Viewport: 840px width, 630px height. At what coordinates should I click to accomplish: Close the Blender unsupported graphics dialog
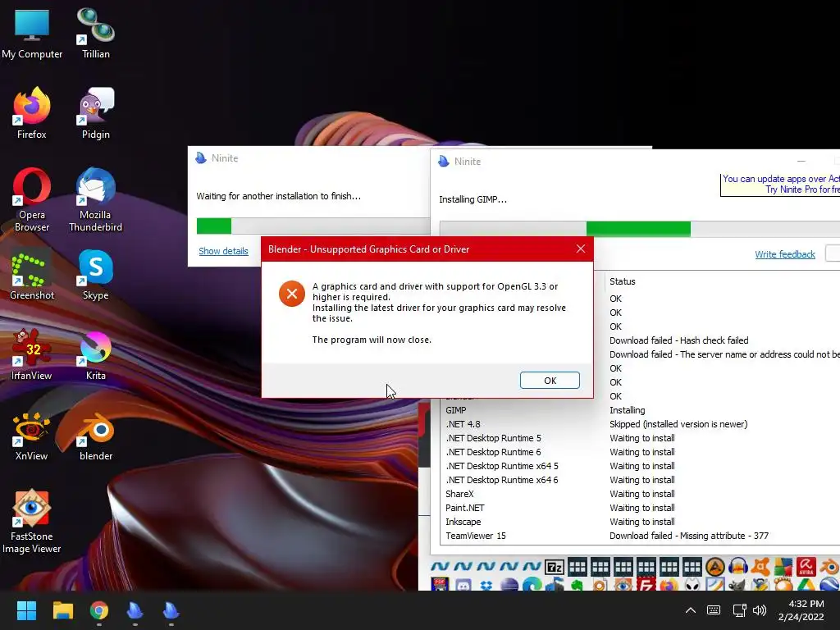click(581, 249)
